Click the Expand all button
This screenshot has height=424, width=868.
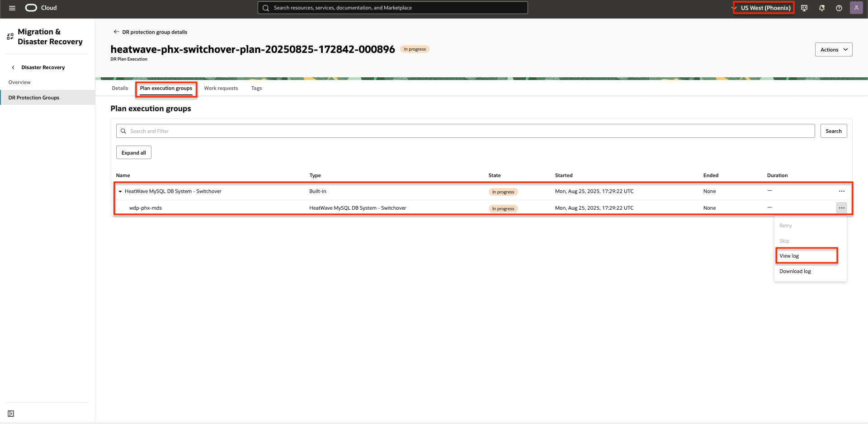tap(134, 153)
